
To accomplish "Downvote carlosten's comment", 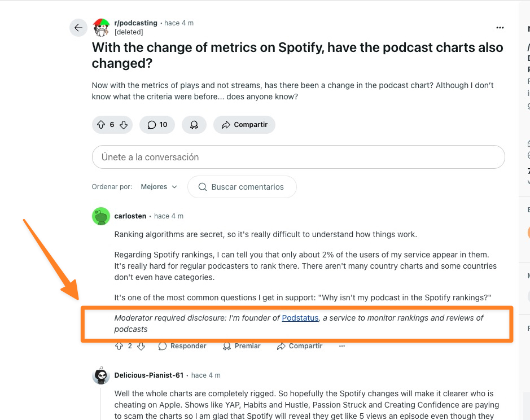I will (141, 346).
